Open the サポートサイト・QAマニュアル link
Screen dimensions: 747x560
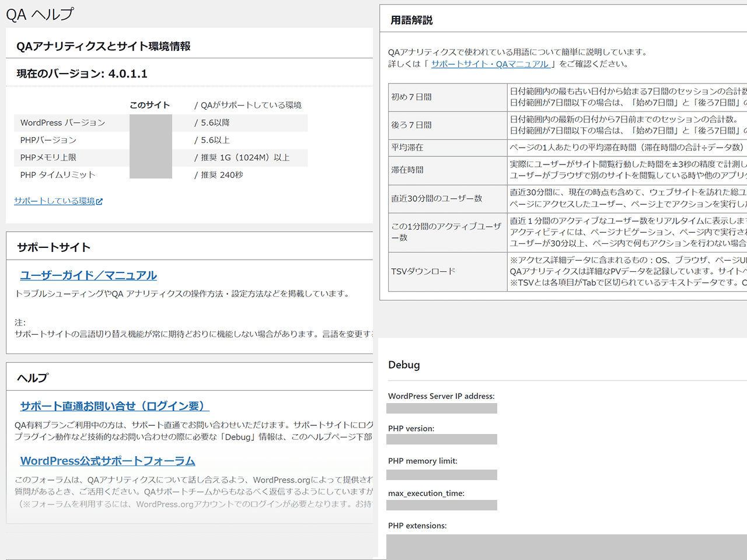pos(490,64)
